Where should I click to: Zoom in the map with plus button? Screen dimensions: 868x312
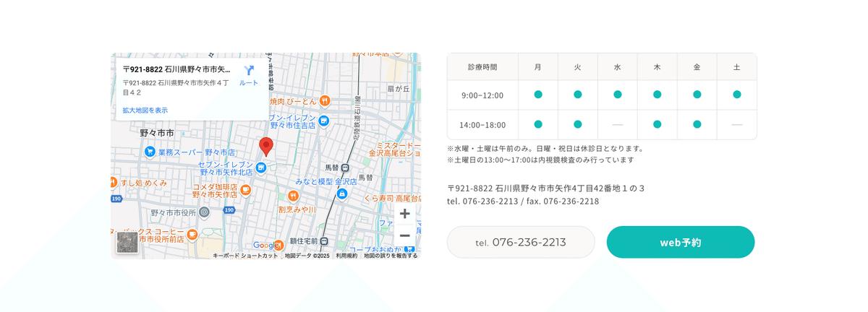pyautogui.click(x=405, y=213)
